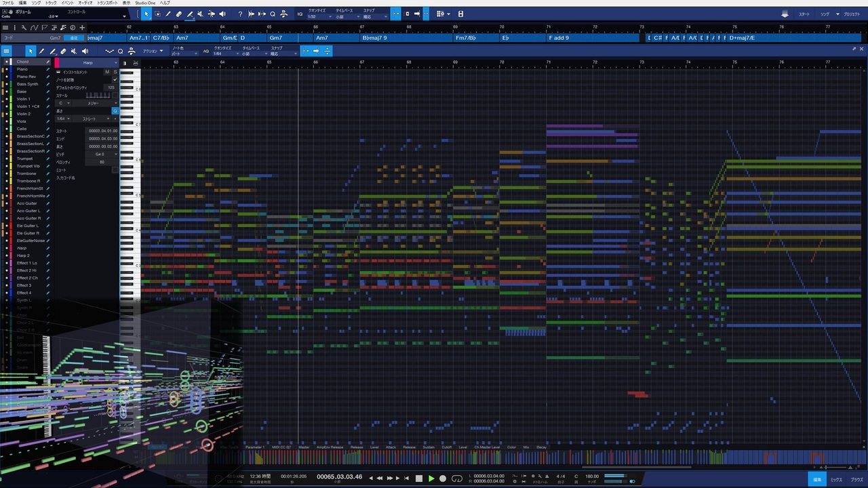Viewport: 868px width, 488px height.
Task: Open the アクション action dropdown in editor
Action: coord(153,51)
